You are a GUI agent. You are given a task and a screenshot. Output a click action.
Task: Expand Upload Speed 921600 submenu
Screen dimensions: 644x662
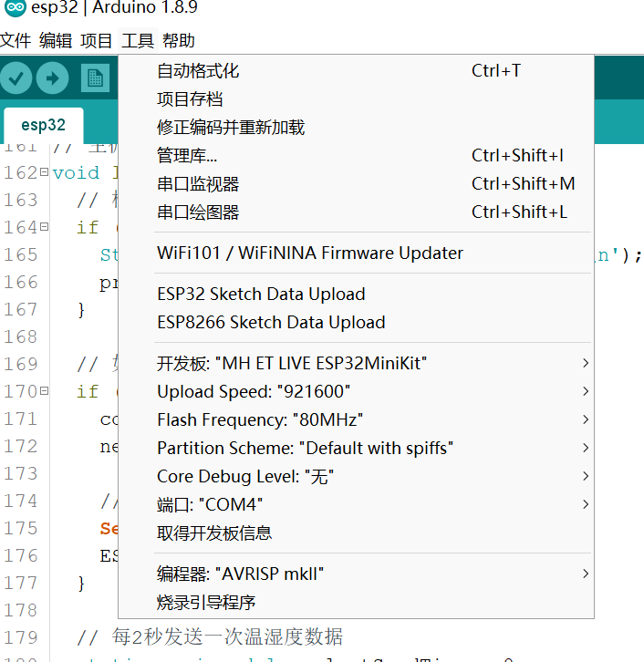point(356,391)
